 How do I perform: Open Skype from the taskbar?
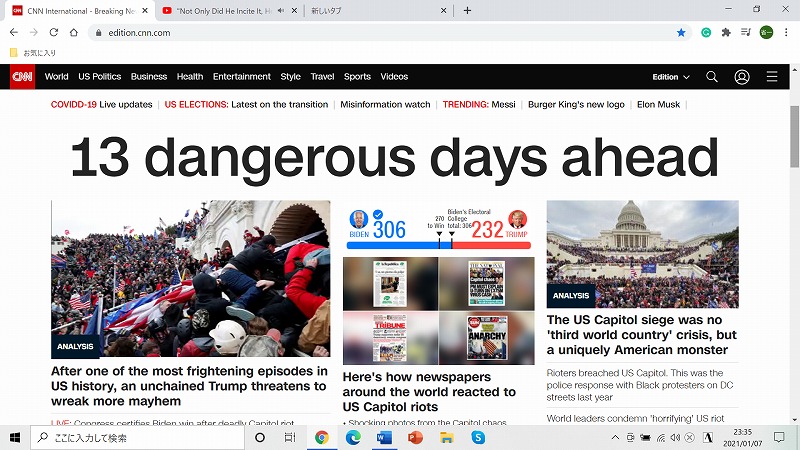pos(478,438)
